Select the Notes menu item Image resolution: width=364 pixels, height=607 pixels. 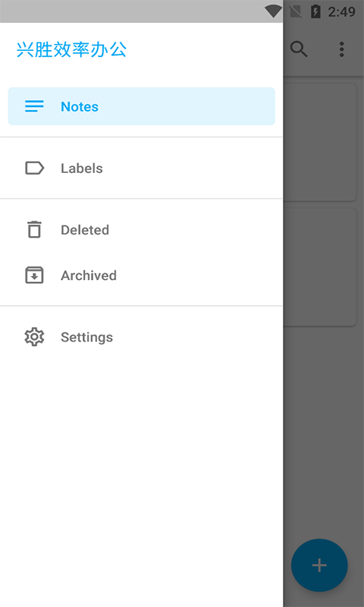(x=142, y=106)
